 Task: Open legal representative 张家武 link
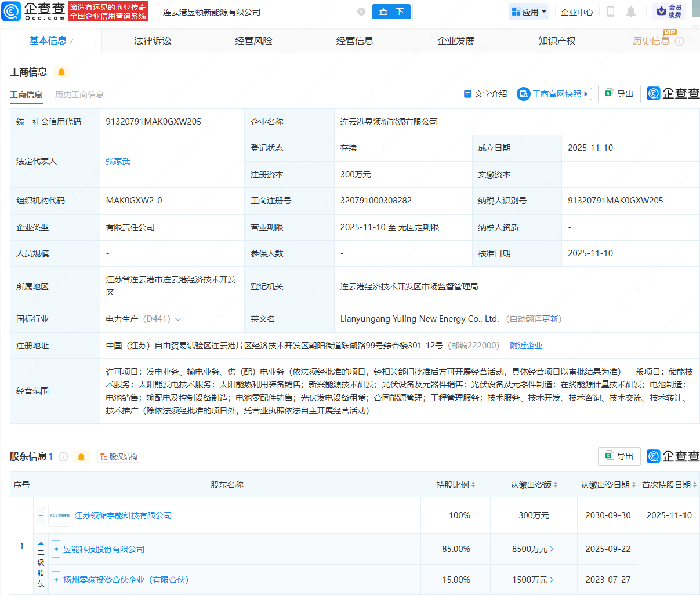[x=118, y=161]
